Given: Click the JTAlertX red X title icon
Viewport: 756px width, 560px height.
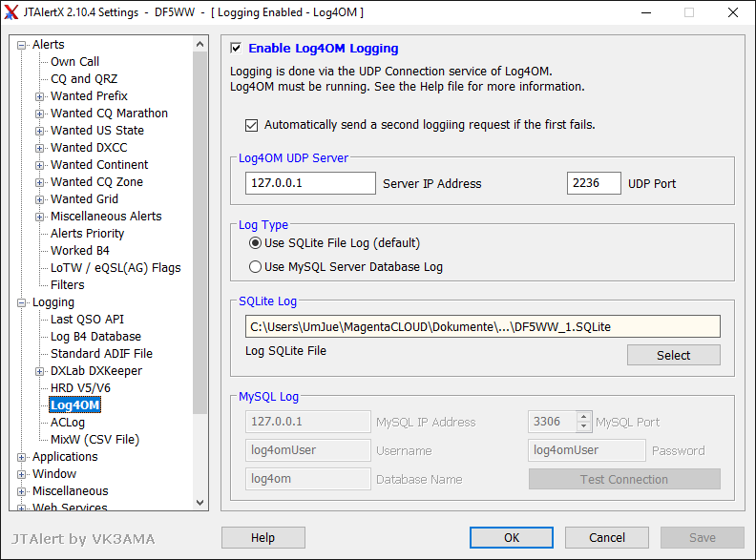Looking at the screenshot, I should coord(11,12).
